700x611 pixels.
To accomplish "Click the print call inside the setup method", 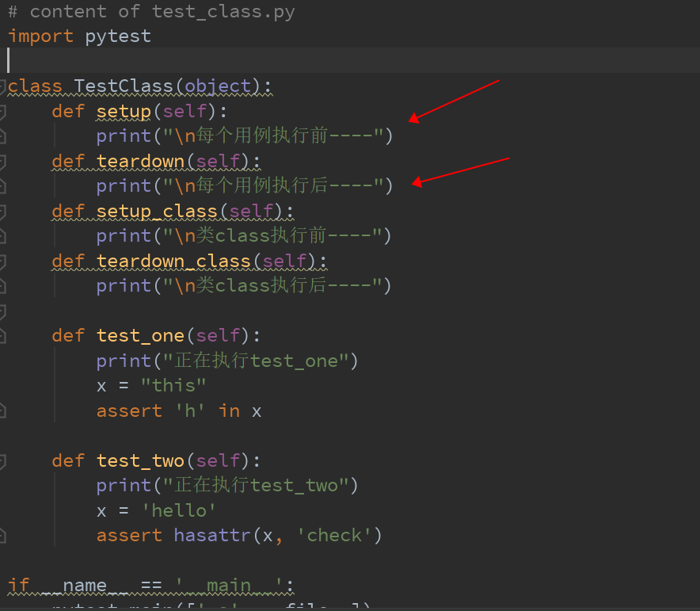I will click(119, 136).
